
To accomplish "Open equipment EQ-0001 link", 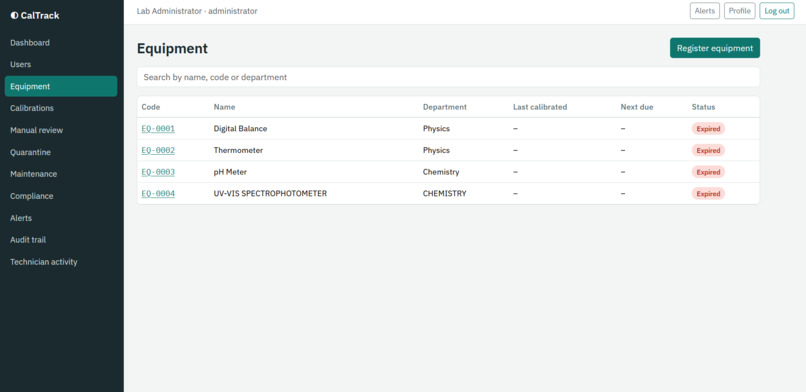I will pyautogui.click(x=158, y=128).
